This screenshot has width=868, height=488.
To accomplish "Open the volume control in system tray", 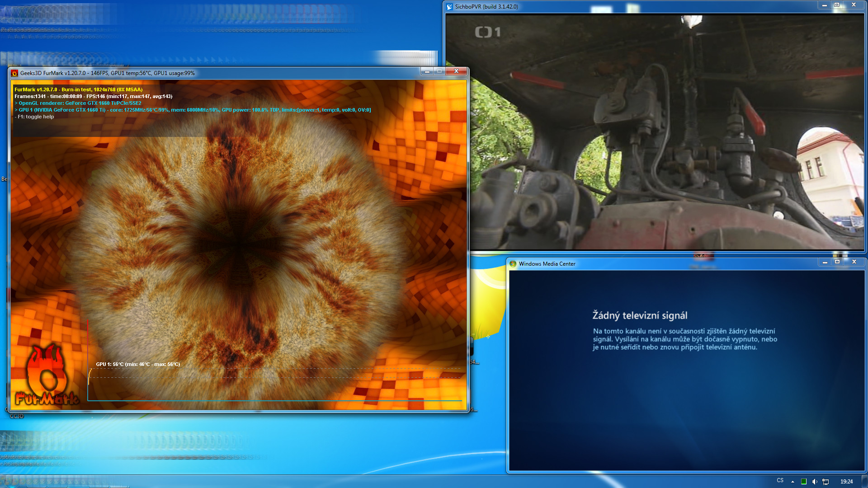I will (815, 482).
